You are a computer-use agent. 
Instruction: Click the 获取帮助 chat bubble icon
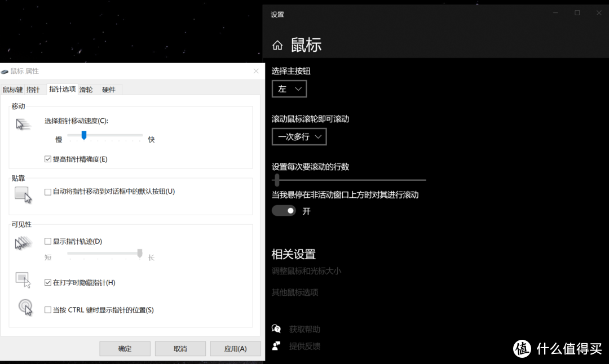[276, 329]
